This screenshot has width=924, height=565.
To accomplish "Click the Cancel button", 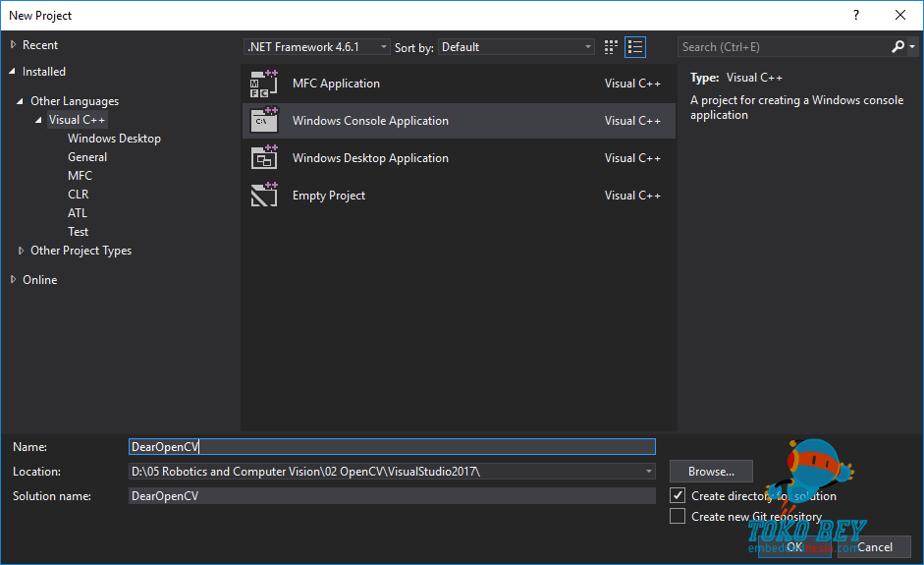I will [x=875, y=546].
